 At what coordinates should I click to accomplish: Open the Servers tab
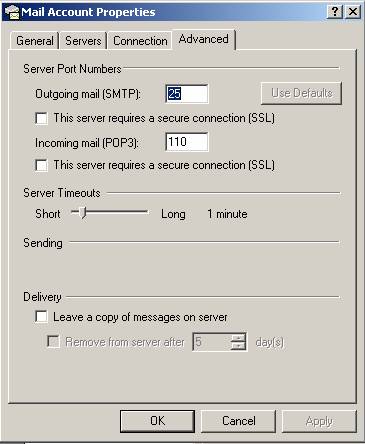(x=83, y=41)
